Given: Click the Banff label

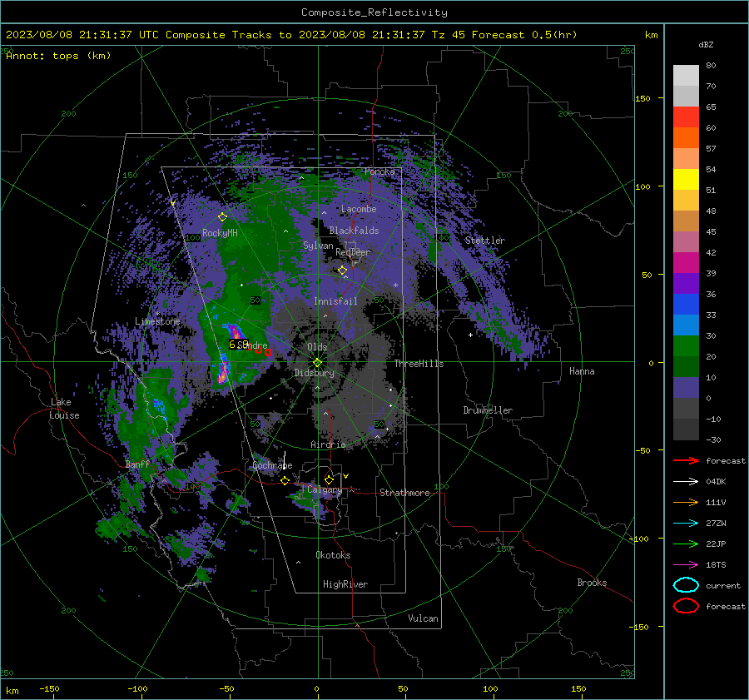Looking at the screenshot, I should [x=137, y=464].
